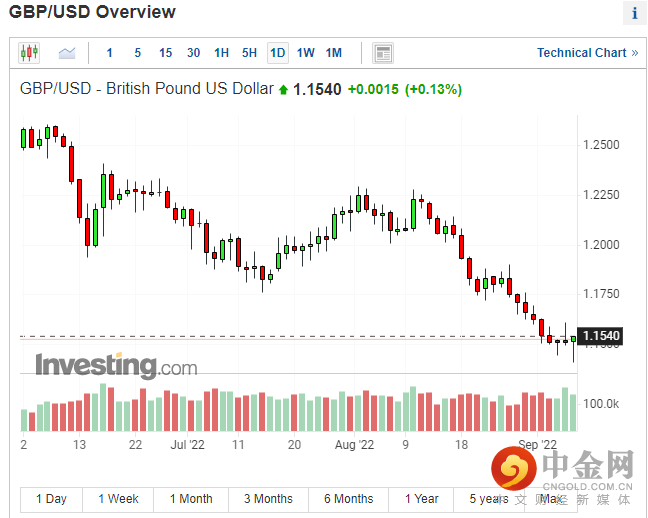Show the 1 Week range
The height and width of the screenshot is (518, 648).
click(118, 499)
